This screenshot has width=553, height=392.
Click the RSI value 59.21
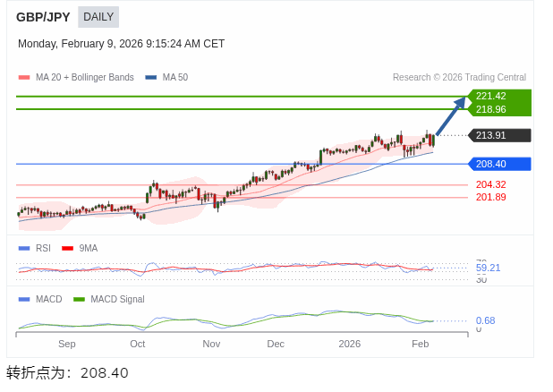point(488,268)
